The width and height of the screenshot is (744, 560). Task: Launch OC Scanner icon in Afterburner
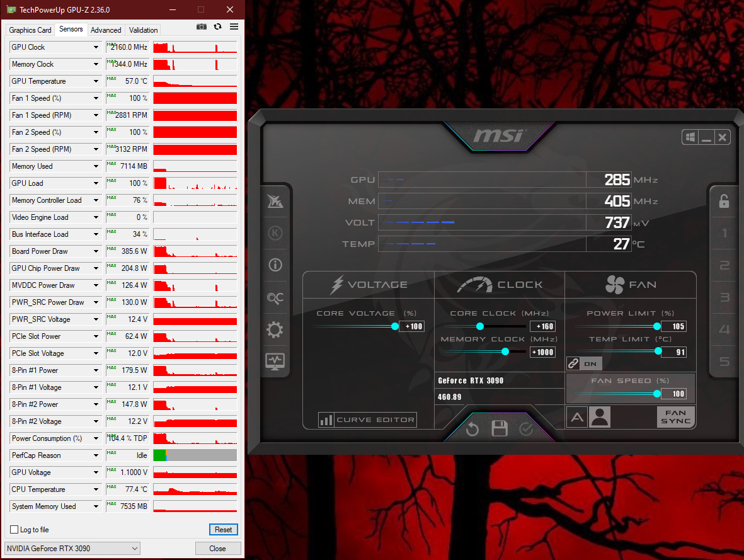(275, 297)
